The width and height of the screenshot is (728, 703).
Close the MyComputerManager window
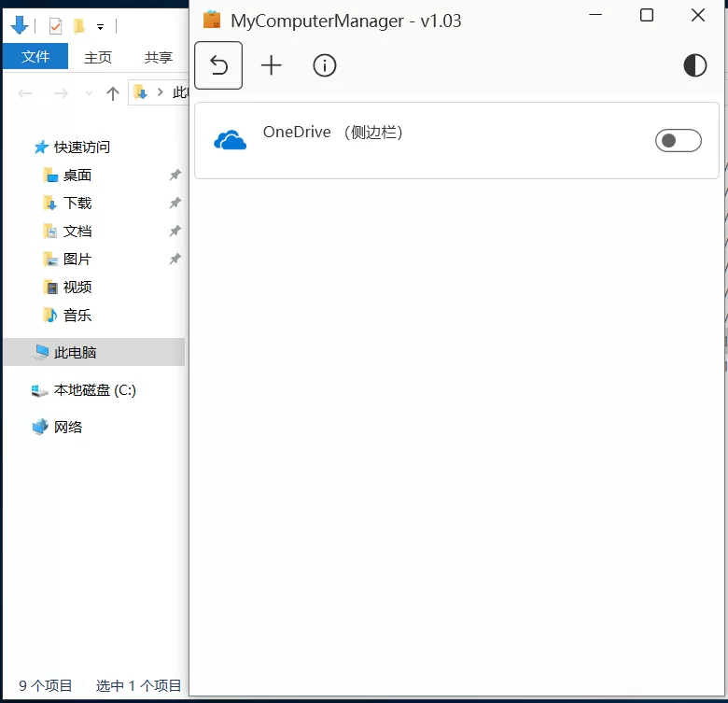tap(698, 15)
